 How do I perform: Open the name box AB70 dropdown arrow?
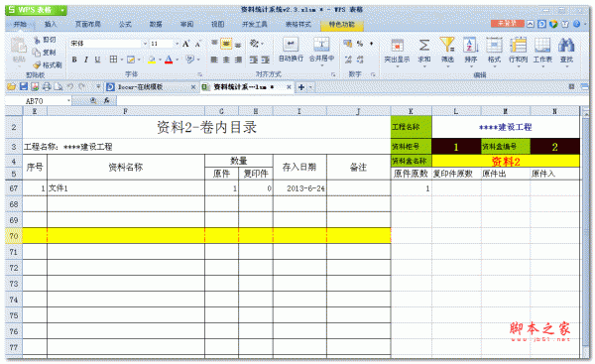[x=68, y=101]
